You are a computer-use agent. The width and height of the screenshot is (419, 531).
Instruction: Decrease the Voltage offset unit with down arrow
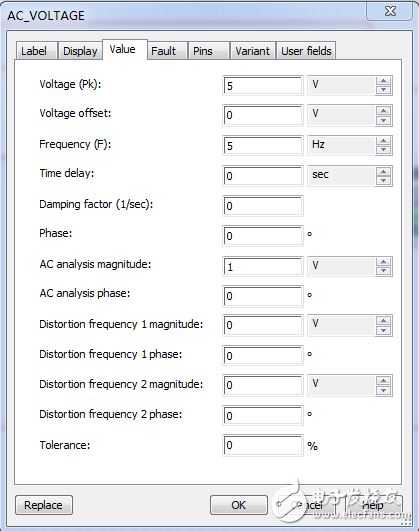click(x=383, y=120)
